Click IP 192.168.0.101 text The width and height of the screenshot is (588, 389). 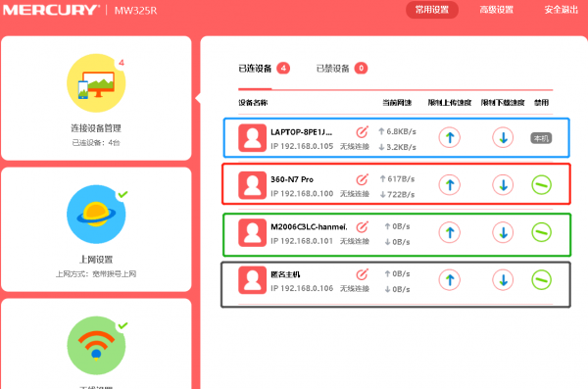click(x=302, y=241)
